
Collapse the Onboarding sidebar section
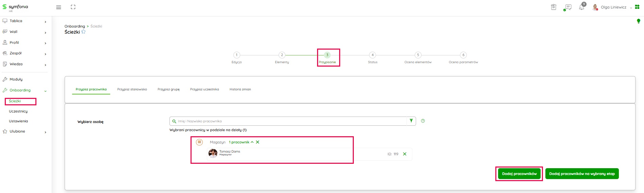click(x=45, y=91)
